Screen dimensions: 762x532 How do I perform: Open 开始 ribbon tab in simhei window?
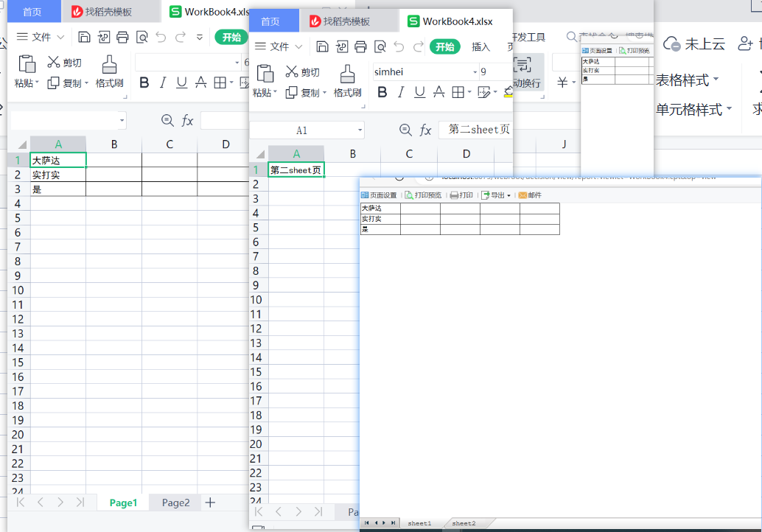tap(444, 46)
